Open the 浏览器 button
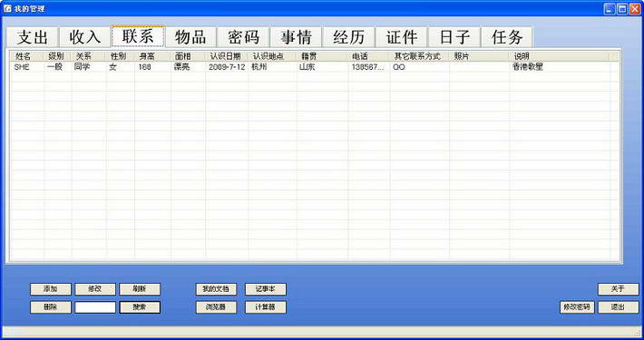The height and width of the screenshot is (340, 644). pyautogui.click(x=216, y=307)
